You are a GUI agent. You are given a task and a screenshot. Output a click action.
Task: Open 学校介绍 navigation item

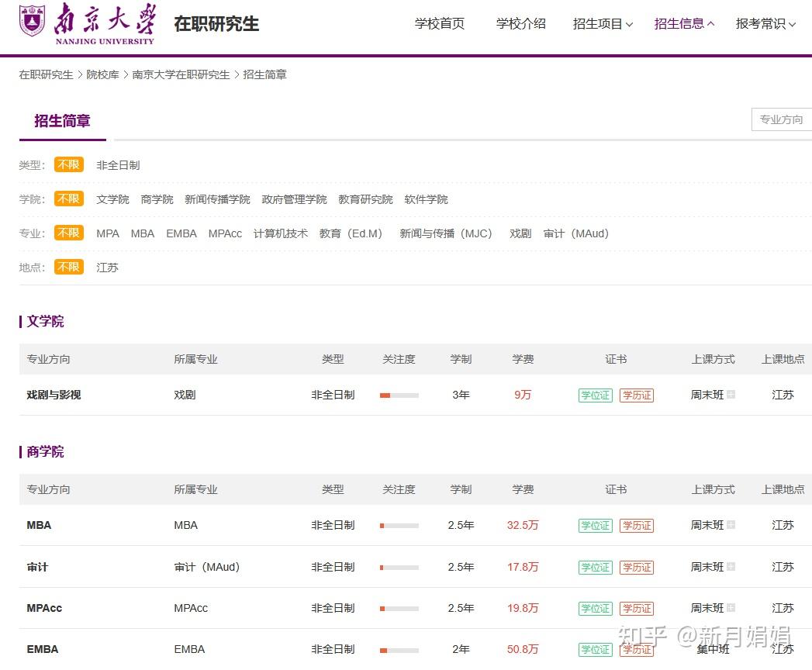pos(521,24)
